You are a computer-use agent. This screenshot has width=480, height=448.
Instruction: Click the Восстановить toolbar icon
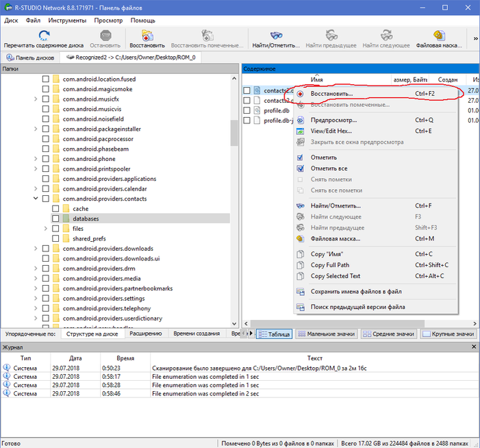click(x=147, y=36)
